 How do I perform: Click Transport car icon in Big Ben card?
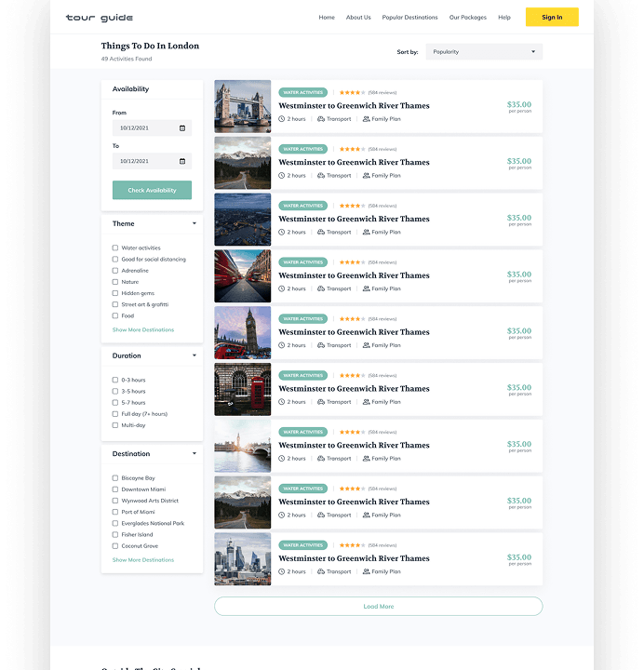point(321,345)
